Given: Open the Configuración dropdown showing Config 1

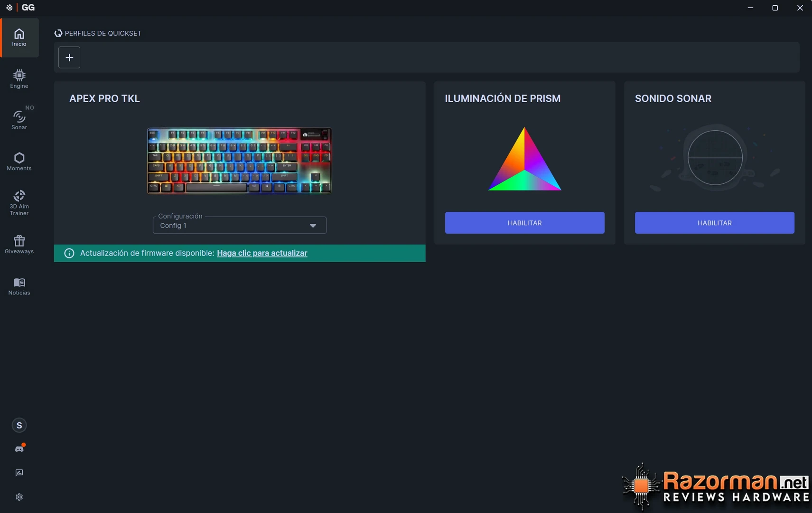Looking at the screenshot, I should [x=240, y=225].
